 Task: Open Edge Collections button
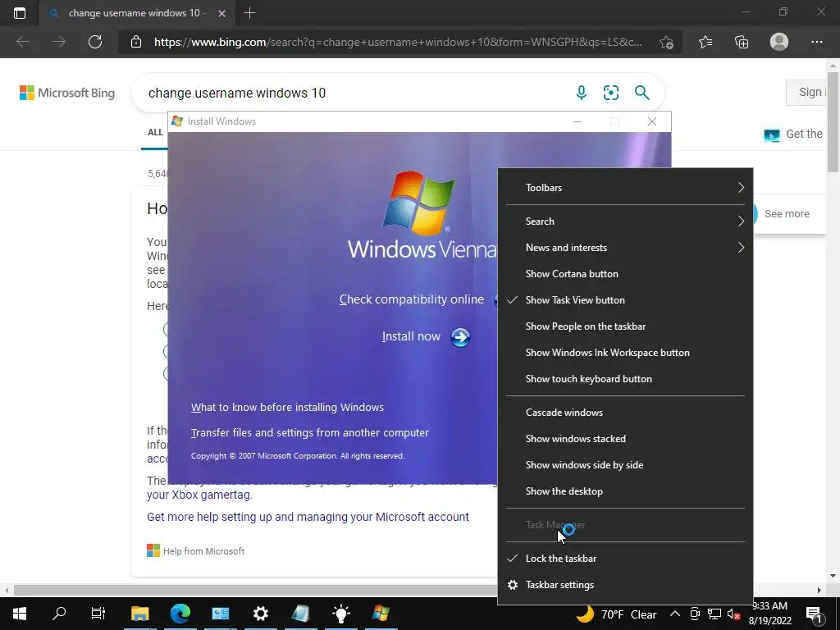[x=742, y=42]
